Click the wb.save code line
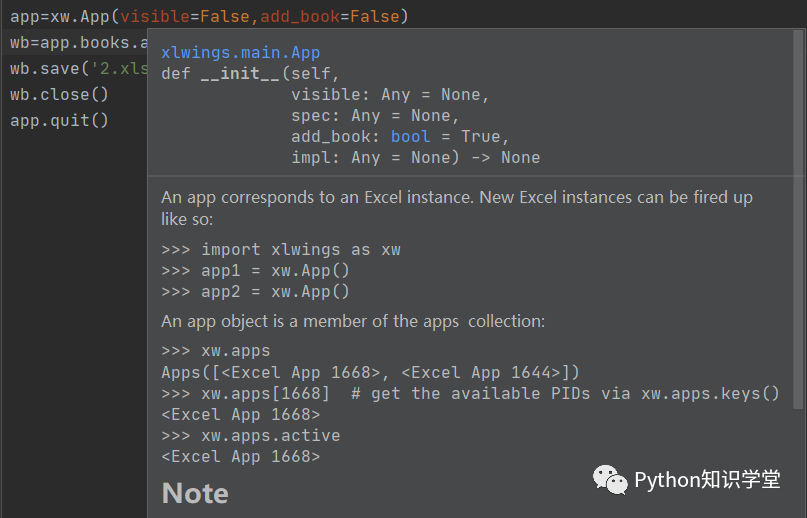Viewport: 807px width, 518px height. [x=79, y=68]
